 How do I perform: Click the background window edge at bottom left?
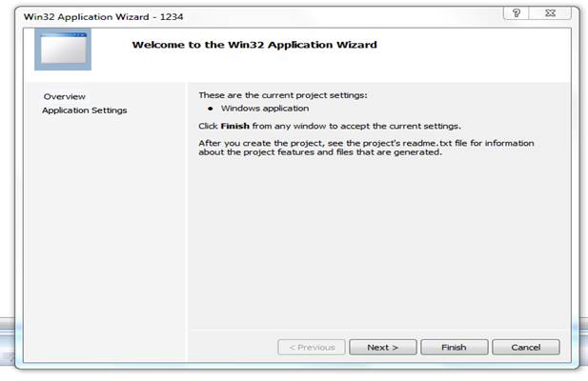pyautogui.click(x=8, y=341)
